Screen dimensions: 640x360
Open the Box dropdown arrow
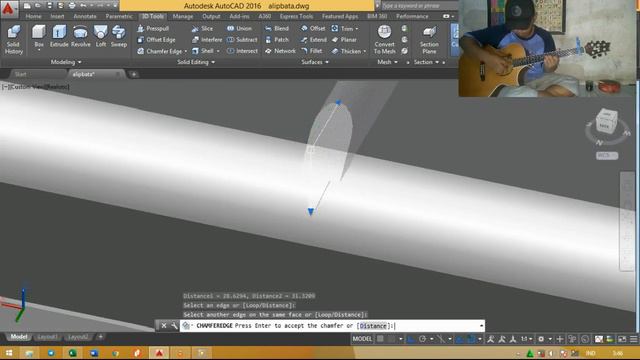(39, 50)
